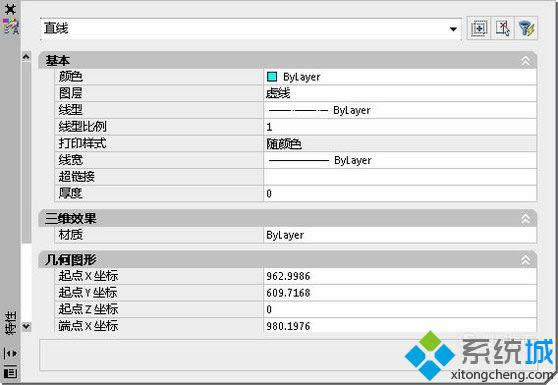The image size is (558, 385).
Task: Click the vertical scrollbar thumb
Action: [x=26, y=152]
